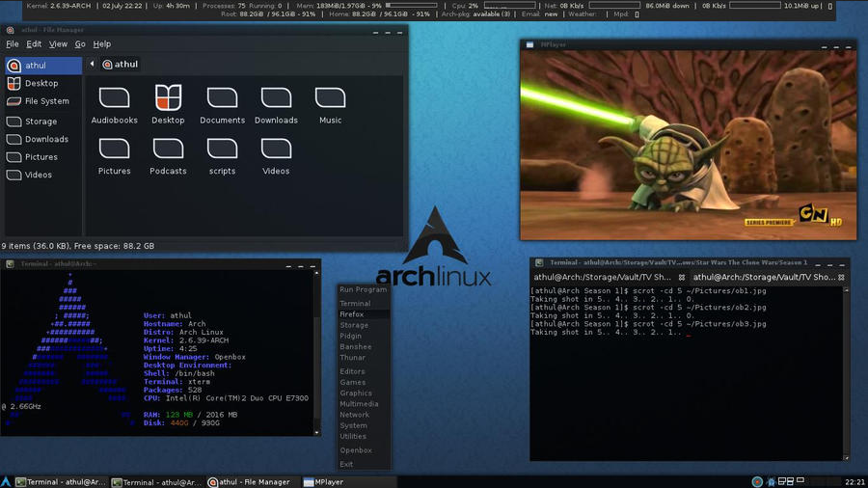868x488 pixels.
Task: Click the taskbar clock showing 22:21
Action: [x=854, y=482]
